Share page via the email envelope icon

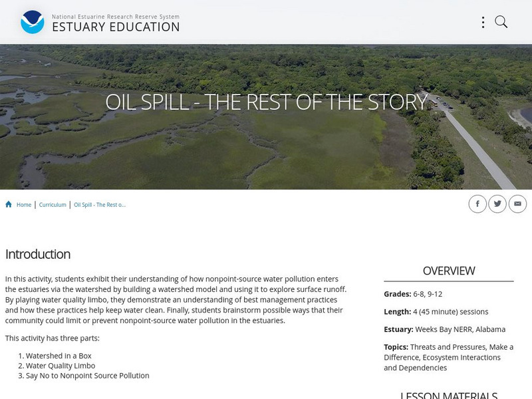(x=517, y=204)
